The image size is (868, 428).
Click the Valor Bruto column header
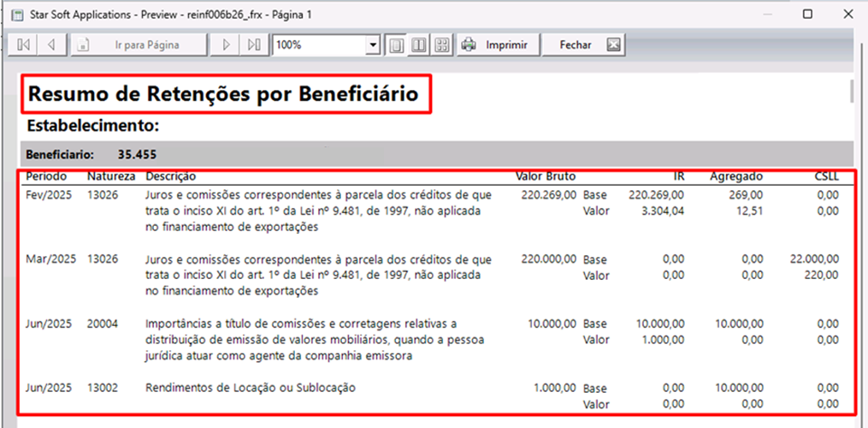(545, 176)
